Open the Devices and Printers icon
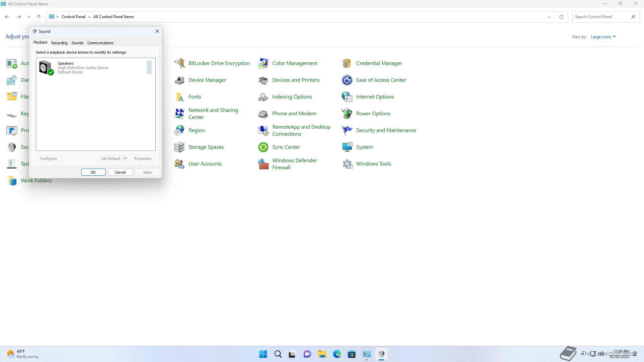Screen dimensions: 644x362 (263, 80)
